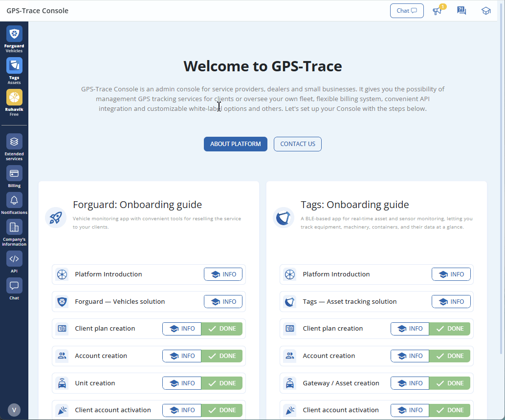Open INFO for Tags — Asset tracking solution
The width and height of the screenshot is (505, 420).
(x=451, y=301)
